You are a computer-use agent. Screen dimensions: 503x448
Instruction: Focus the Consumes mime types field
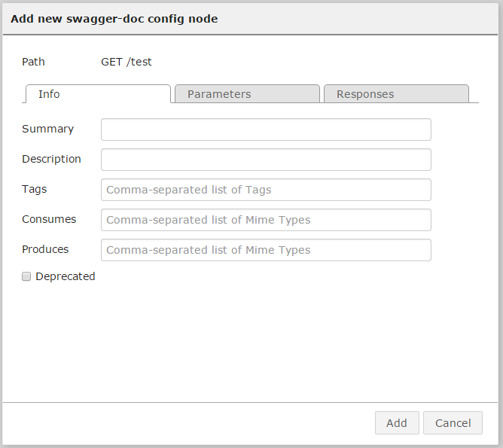click(x=266, y=220)
